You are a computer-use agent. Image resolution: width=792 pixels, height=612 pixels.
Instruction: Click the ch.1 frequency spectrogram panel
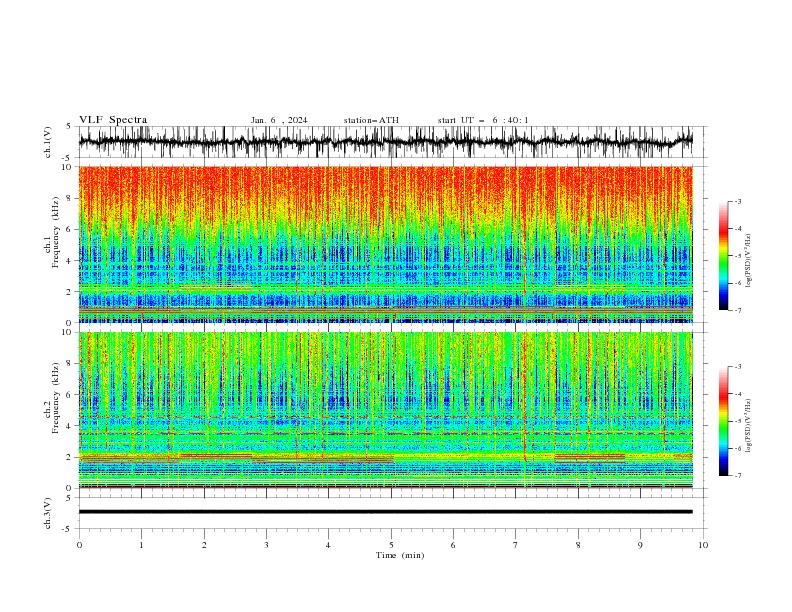coord(386,244)
